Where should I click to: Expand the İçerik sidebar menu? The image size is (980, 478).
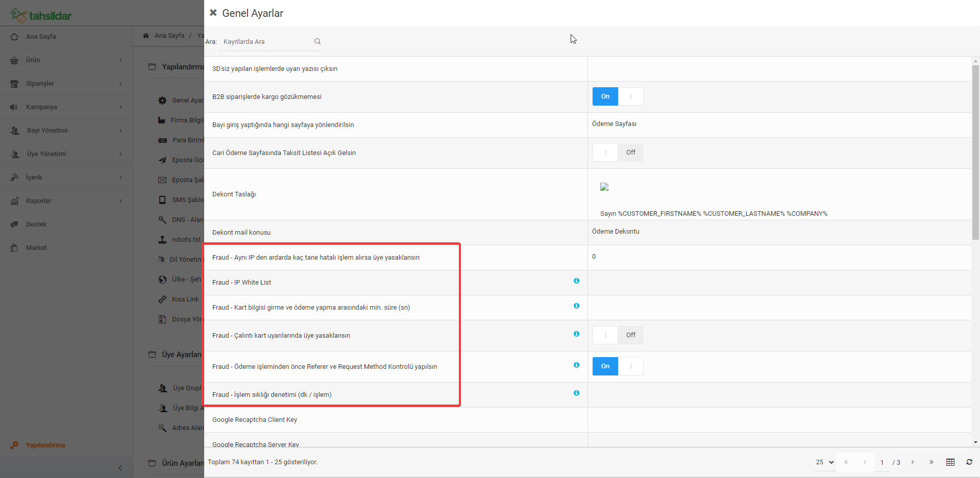click(x=66, y=178)
